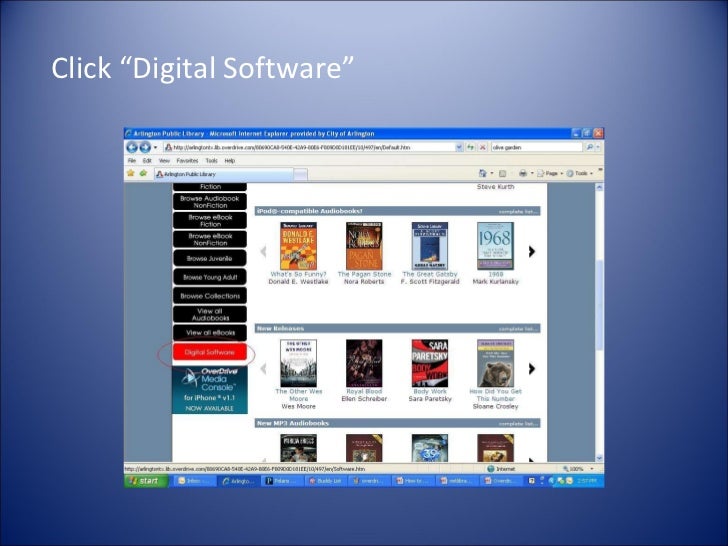Viewport: 728px width, 546px height.
Task: Click the Home icon in command bar
Action: click(482, 173)
